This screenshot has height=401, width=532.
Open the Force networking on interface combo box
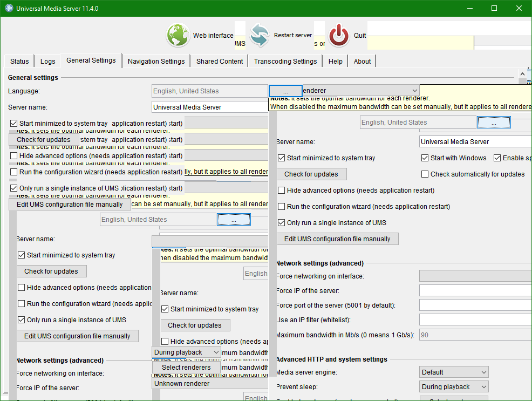click(475, 276)
